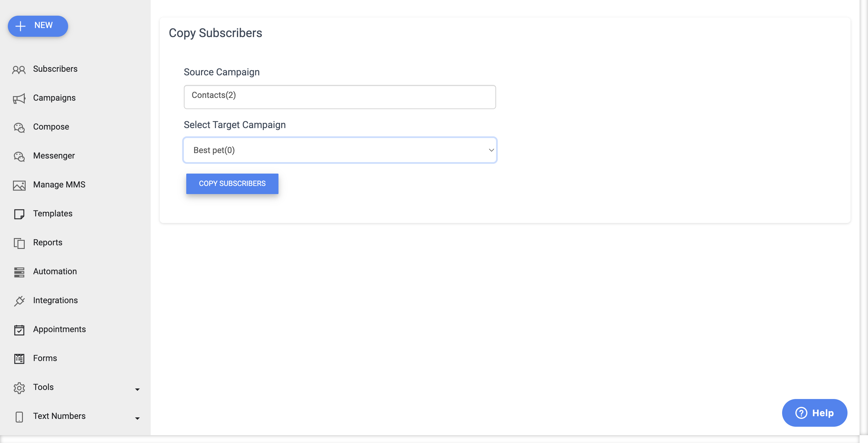
Task: Click the Integrations plug icon
Action: (x=19, y=301)
